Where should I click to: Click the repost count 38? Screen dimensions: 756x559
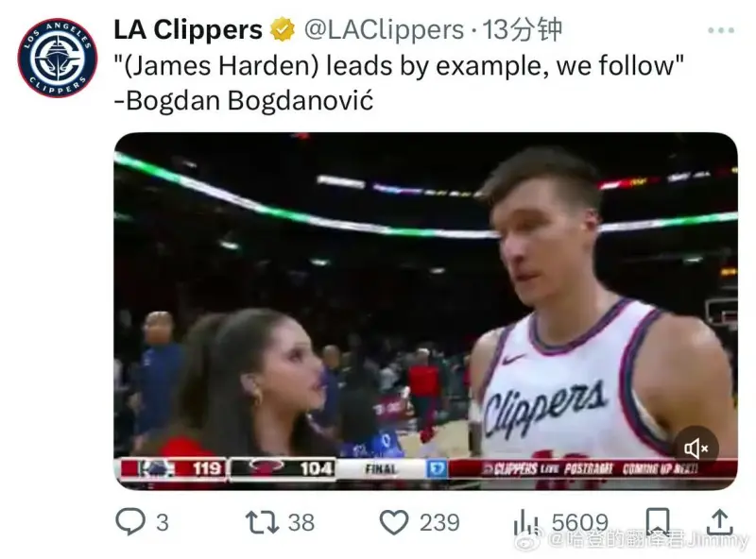pyautogui.click(x=301, y=522)
